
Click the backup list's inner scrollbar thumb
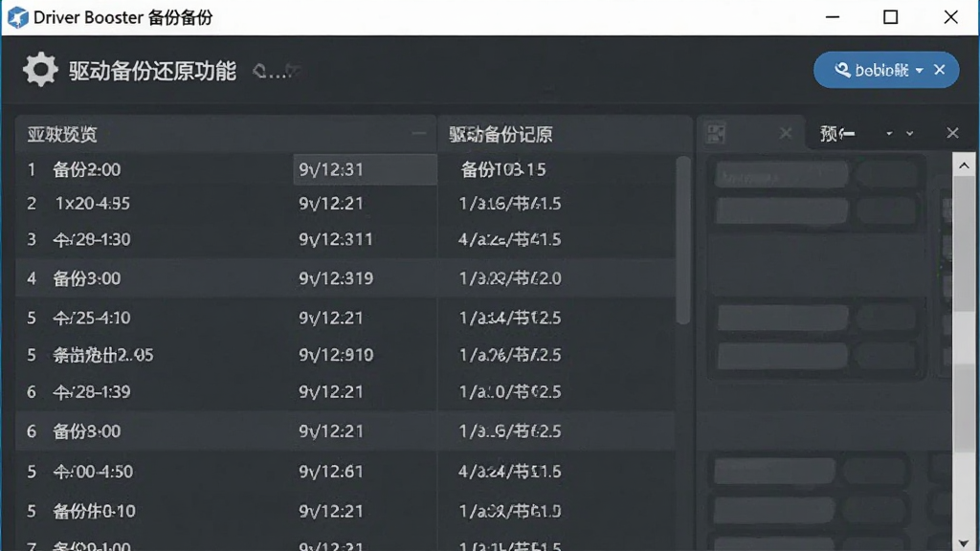pos(683,240)
